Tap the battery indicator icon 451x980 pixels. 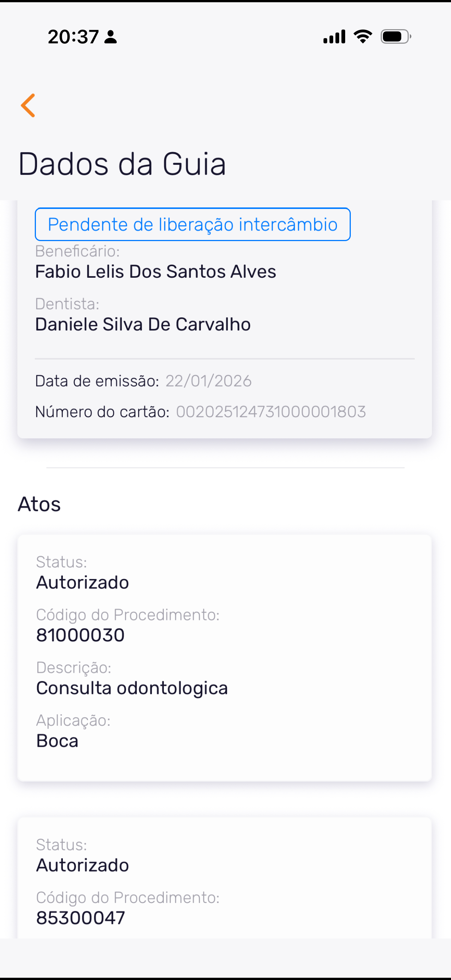[395, 37]
